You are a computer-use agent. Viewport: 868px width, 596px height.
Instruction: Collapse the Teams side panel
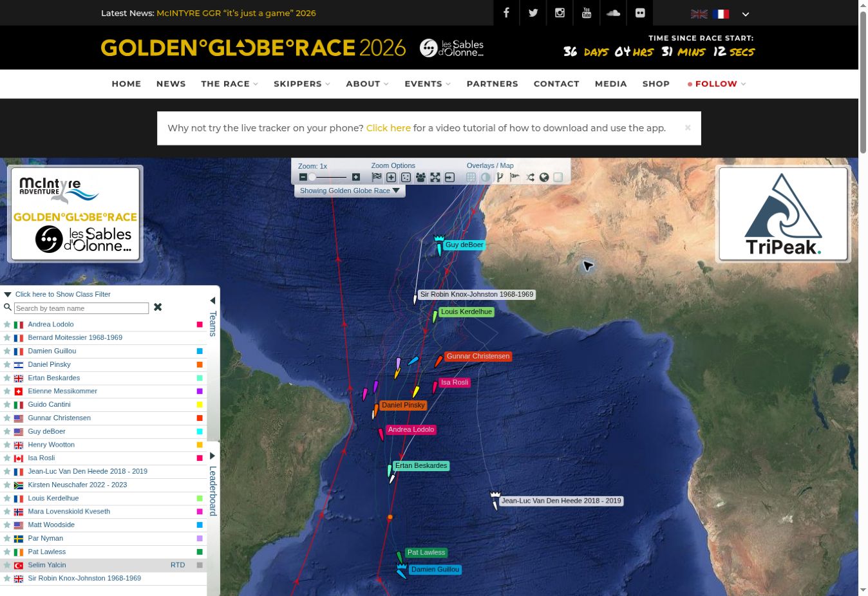coord(212,301)
